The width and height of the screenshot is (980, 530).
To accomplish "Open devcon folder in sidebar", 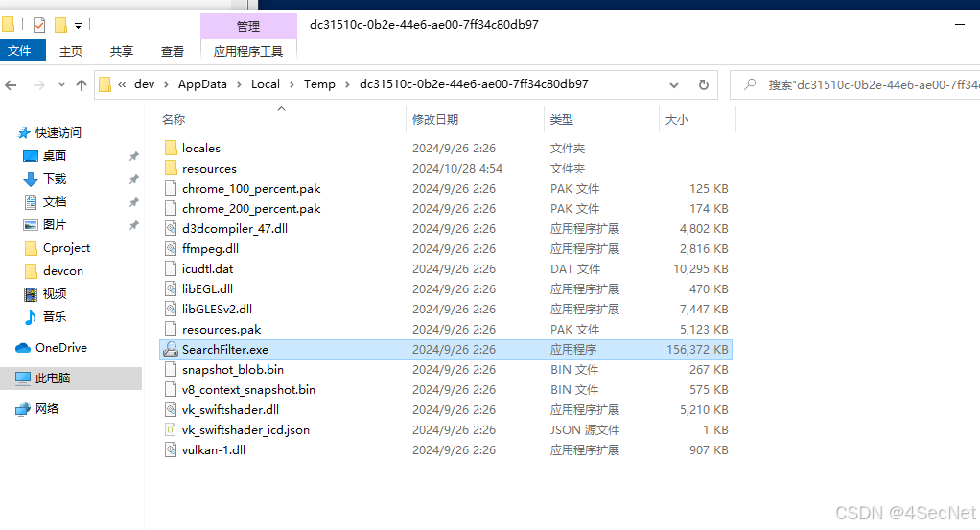I will (63, 271).
